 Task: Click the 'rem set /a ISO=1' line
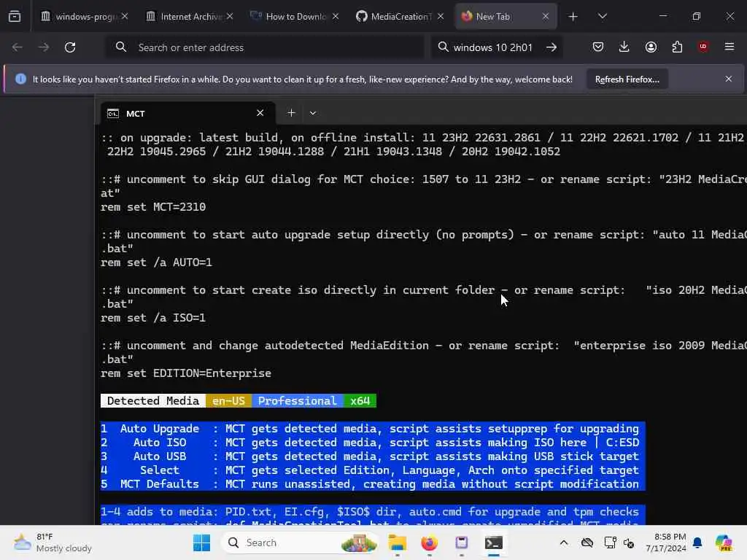(153, 318)
